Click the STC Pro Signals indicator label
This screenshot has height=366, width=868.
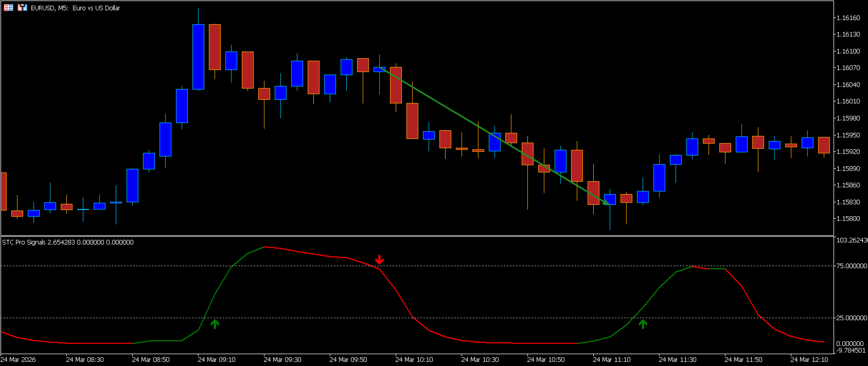click(68, 242)
